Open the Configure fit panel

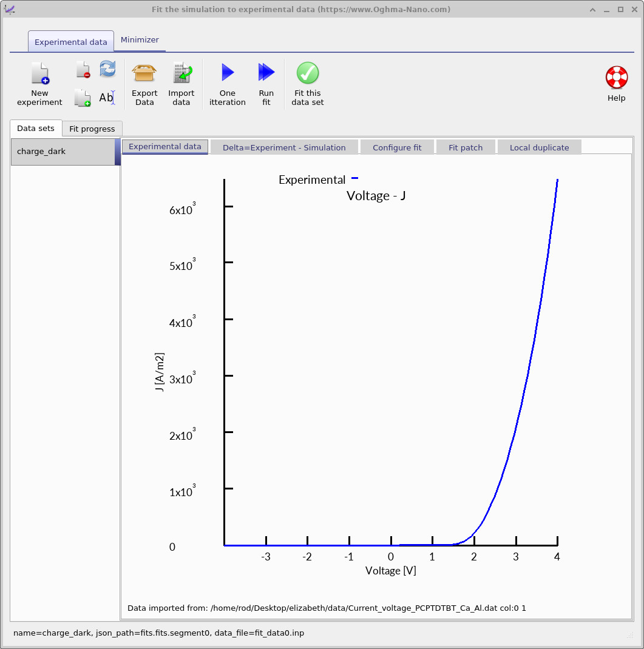[397, 147]
